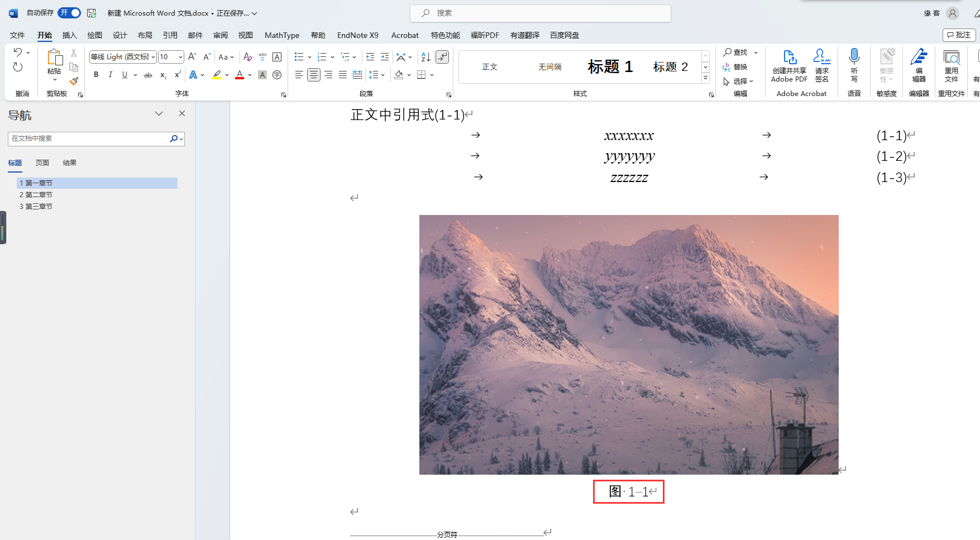
Task: Open the 插入 (Insert) ribbon tab
Action: [69, 35]
